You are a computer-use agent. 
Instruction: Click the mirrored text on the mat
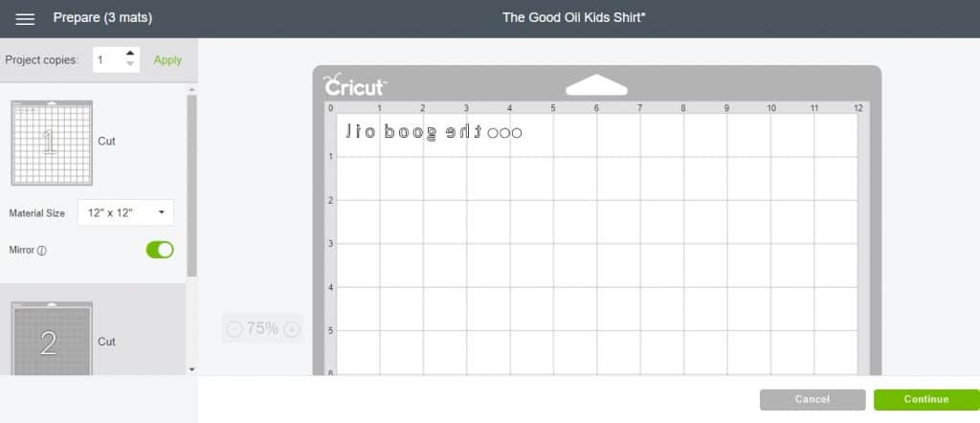(434, 132)
